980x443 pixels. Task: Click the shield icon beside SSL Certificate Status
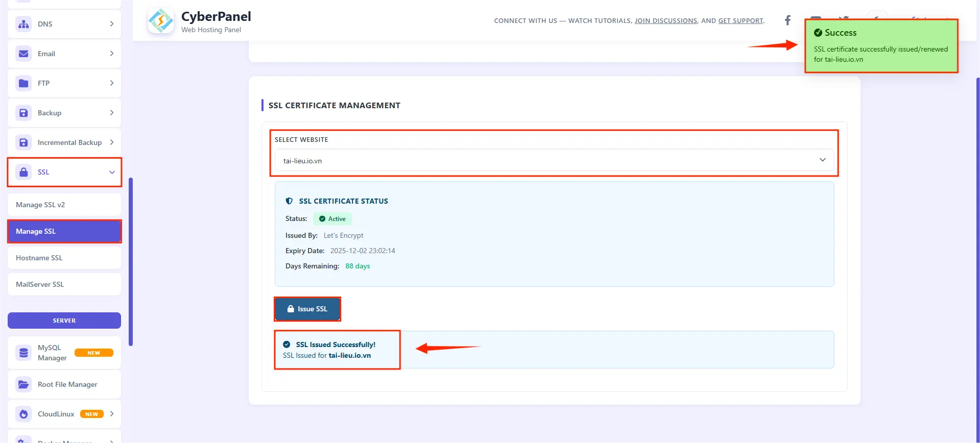coord(289,201)
